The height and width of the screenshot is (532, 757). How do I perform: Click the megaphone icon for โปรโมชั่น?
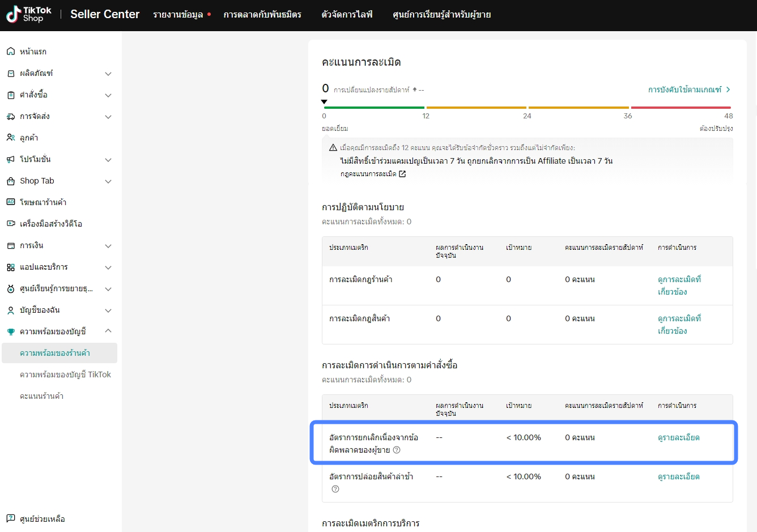point(10,160)
